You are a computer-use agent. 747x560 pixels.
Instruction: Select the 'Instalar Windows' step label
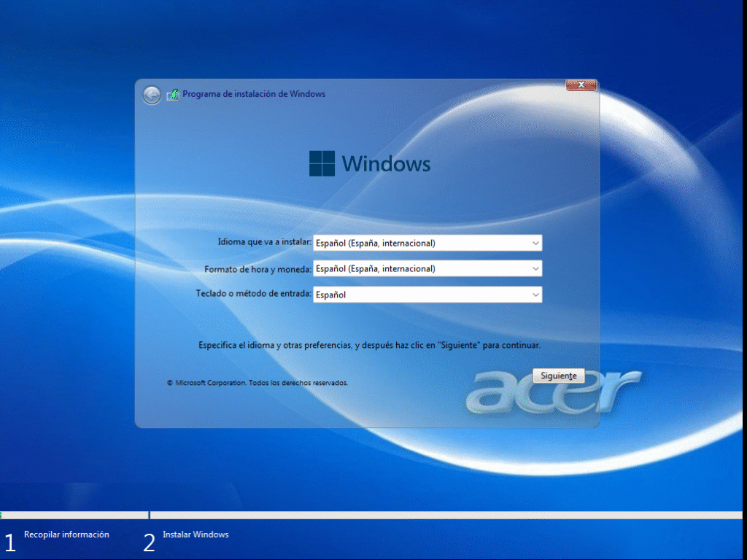[196, 534]
